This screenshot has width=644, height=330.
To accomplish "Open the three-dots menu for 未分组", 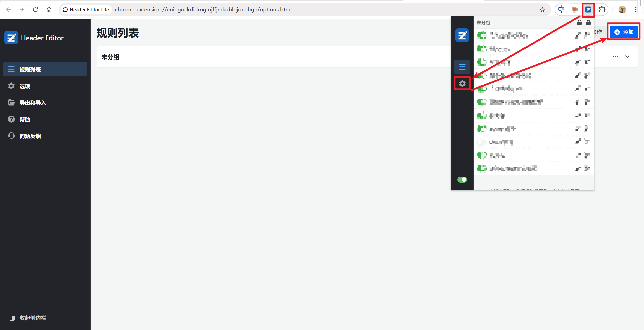I will click(615, 57).
